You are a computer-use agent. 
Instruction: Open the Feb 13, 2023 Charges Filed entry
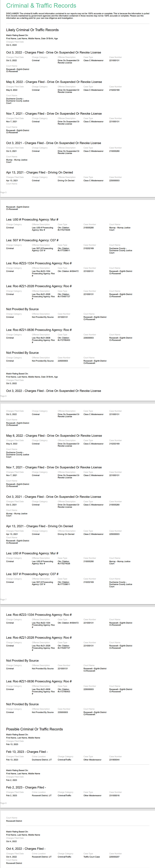click(27, 752)
